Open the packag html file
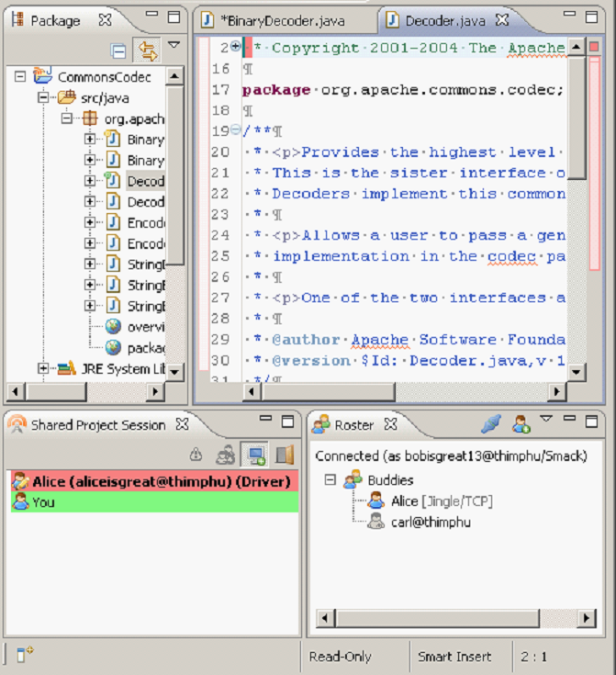 click(146, 348)
